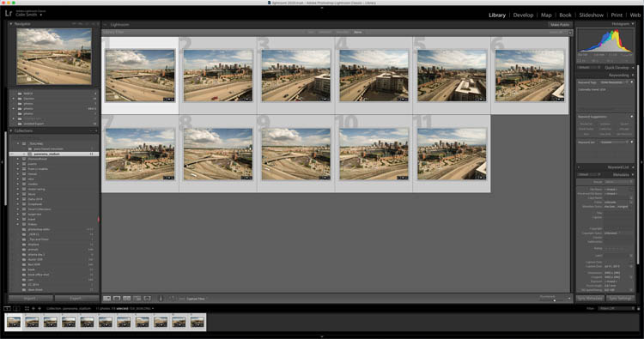Hide the right panel group with edge arrow
The image size is (644, 339).
pos(642,162)
